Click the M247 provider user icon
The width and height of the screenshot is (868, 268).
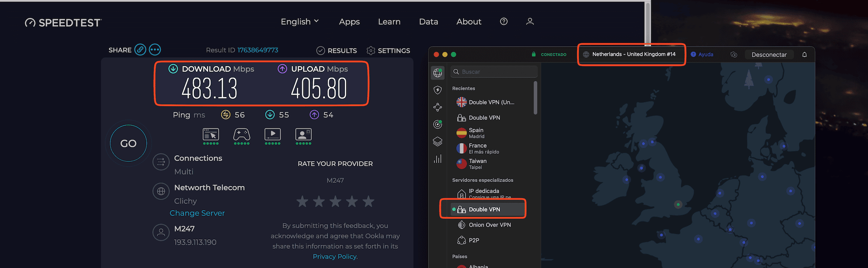coord(161,232)
